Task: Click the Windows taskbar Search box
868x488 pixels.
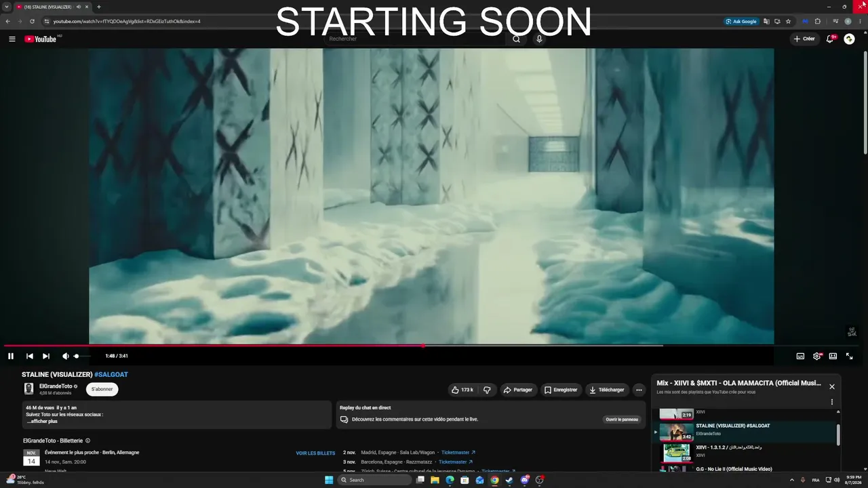Action: pos(375,480)
